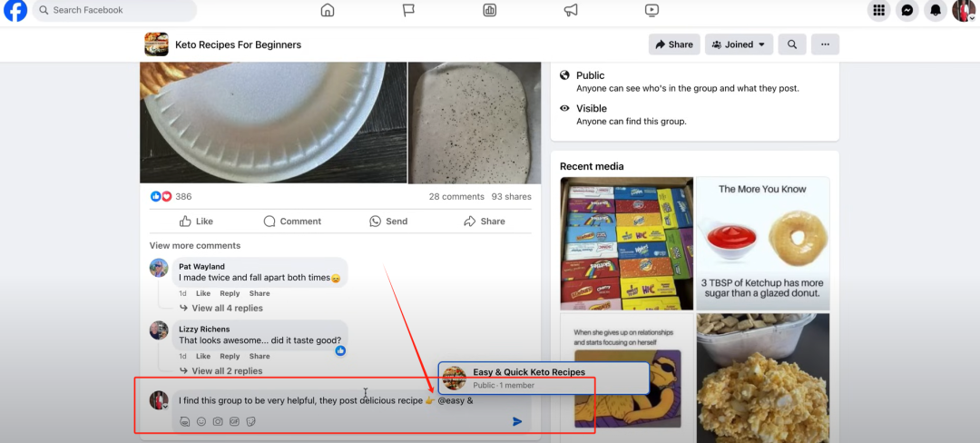Image resolution: width=980 pixels, height=443 pixels.
Task: Open the notifications bell icon
Action: tap(936, 11)
